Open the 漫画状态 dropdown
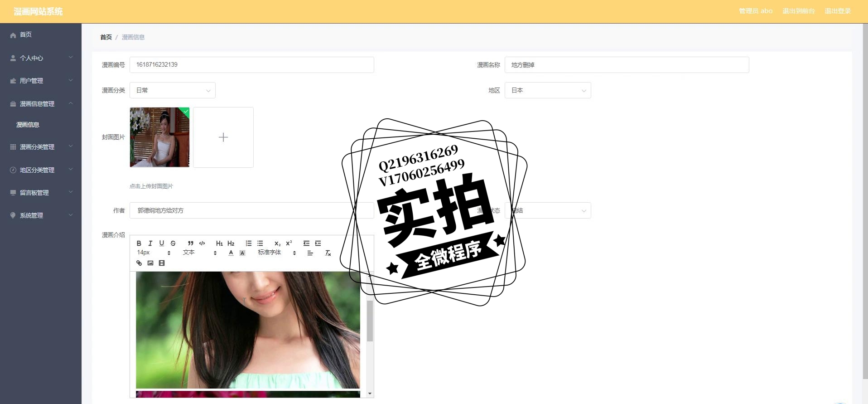This screenshot has height=404, width=868. (x=548, y=210)
